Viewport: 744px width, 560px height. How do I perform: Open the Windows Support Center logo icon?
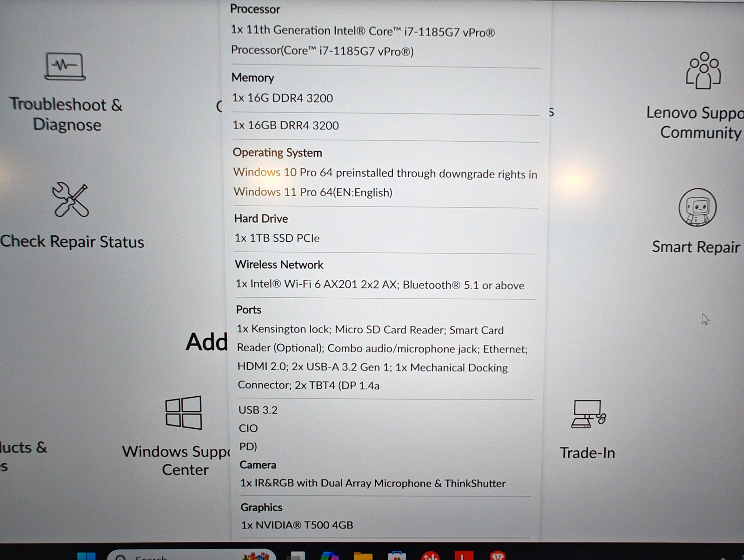pos(184,413)
